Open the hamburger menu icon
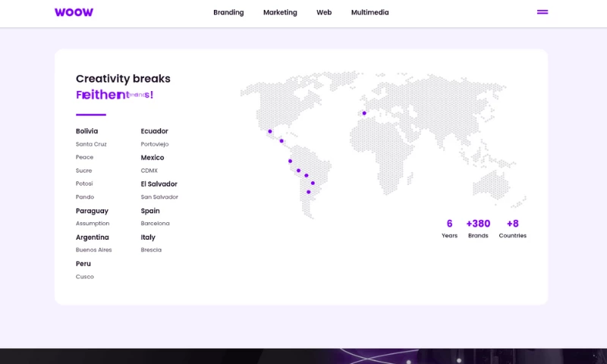 (542, 12)
